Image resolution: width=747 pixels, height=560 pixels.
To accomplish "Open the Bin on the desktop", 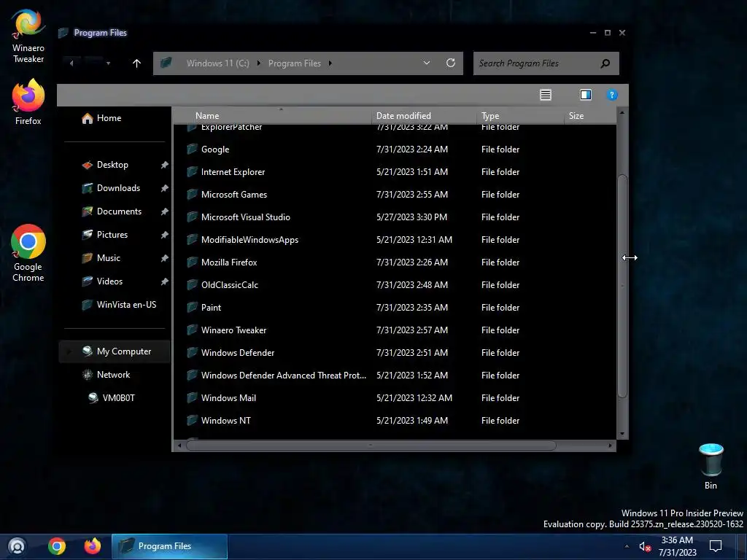I will pyautogui.click(x=711, y=466).
